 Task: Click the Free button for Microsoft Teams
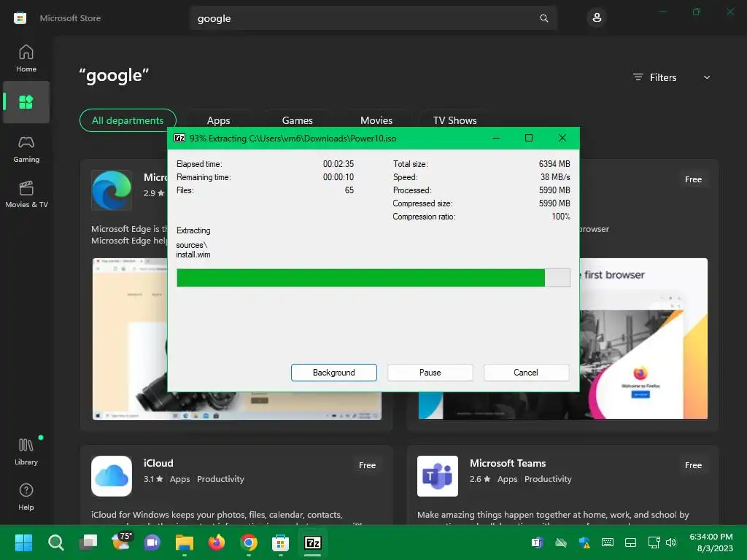coord(693,465)
